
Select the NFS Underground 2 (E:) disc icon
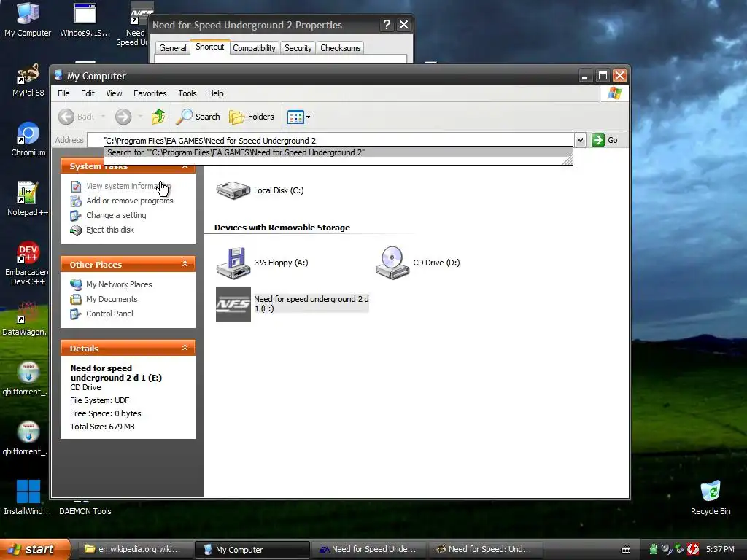[x=233, y=304]
